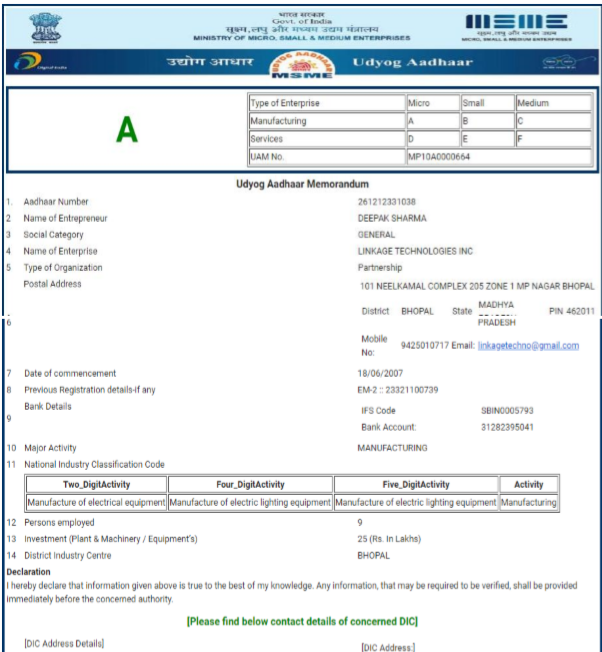Click the Small column header cell
602x652 pixels.
488,103
